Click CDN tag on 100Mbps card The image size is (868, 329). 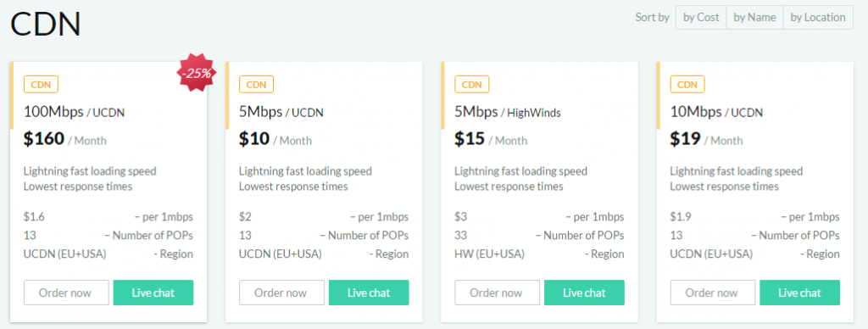coord(41,85)
